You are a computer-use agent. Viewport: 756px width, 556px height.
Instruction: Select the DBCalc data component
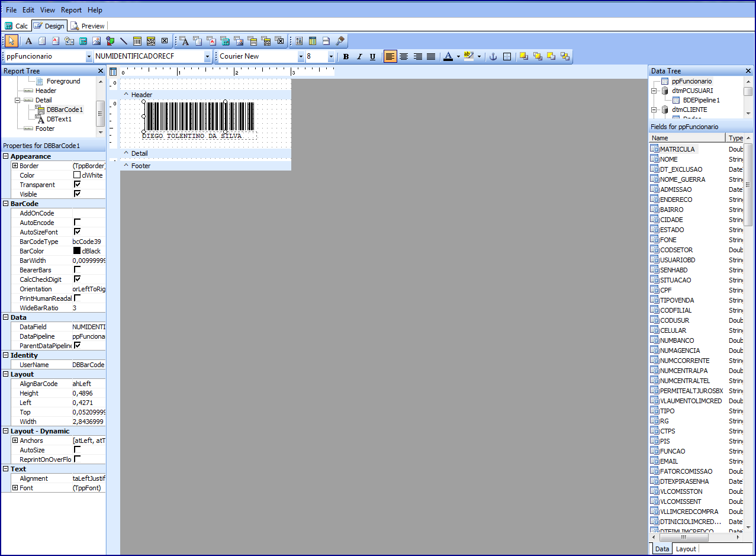[x=225, y=41]
